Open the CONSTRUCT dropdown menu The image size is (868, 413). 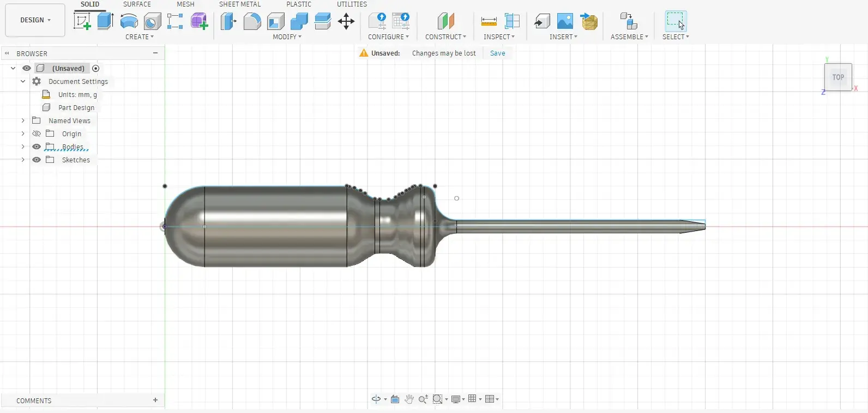445,37
